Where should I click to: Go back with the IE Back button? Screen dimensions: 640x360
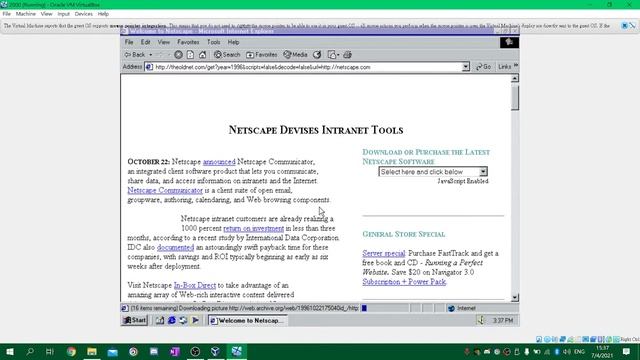tap(135, 55)
